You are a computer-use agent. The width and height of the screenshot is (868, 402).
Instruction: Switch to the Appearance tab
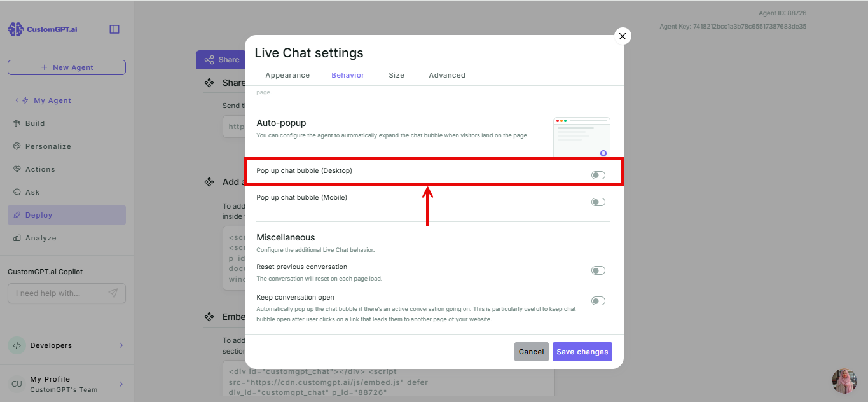coord(287,75)
